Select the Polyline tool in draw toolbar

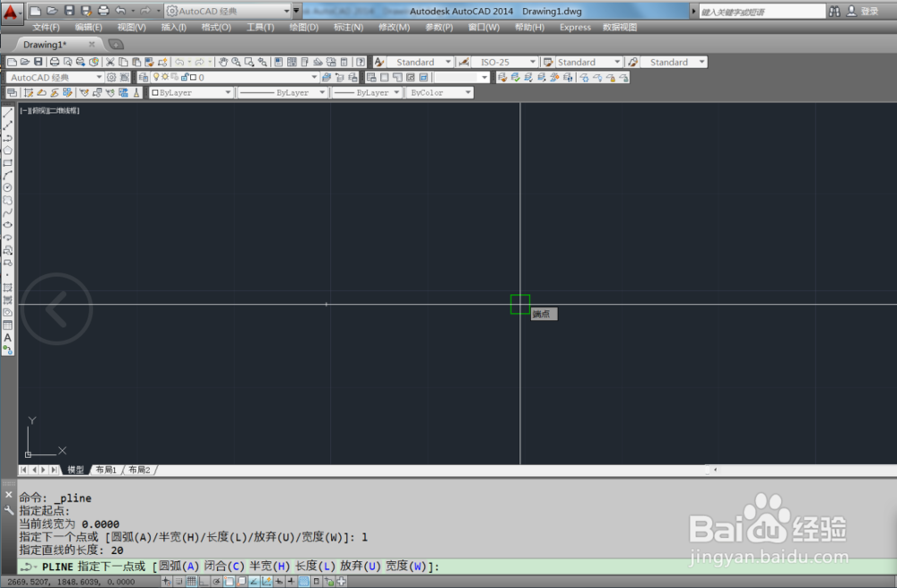tap(7, 138)
